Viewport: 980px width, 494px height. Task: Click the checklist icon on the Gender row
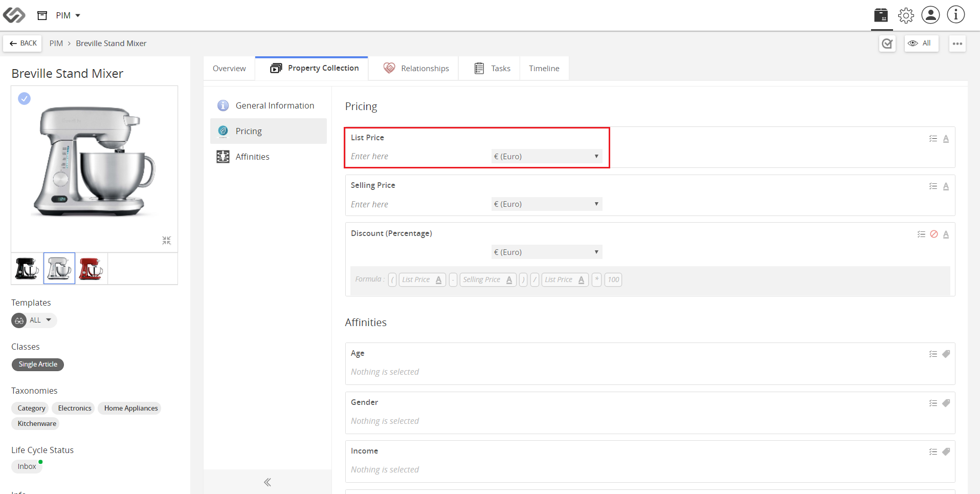pyautogui.click(x=933, y=403)
